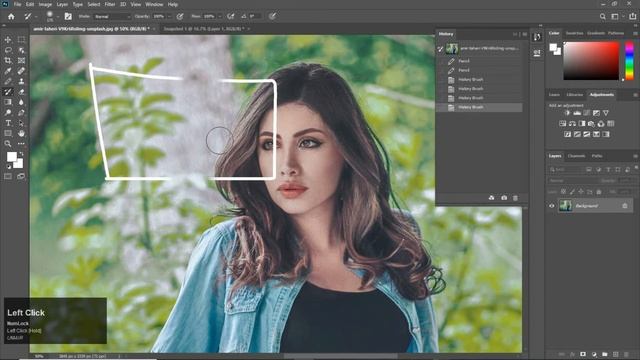Click the foreground color swatch in toolbox

coord(12,157)
